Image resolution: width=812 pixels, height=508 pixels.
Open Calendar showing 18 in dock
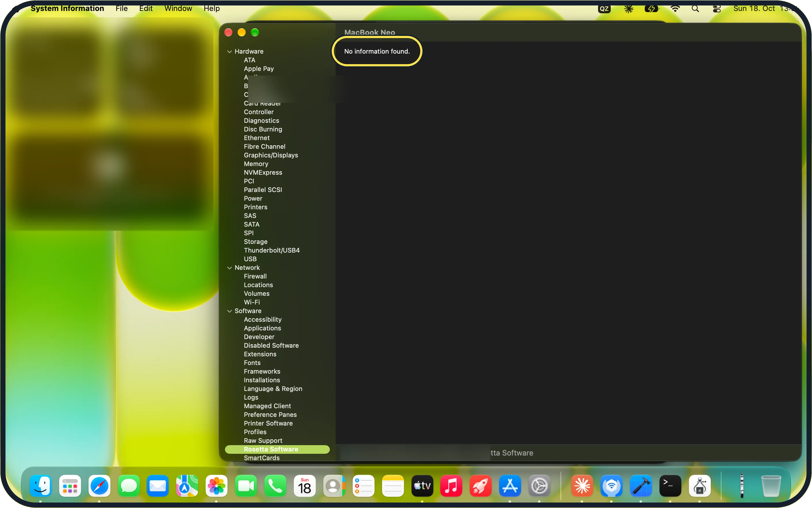[x=305, y=486]
